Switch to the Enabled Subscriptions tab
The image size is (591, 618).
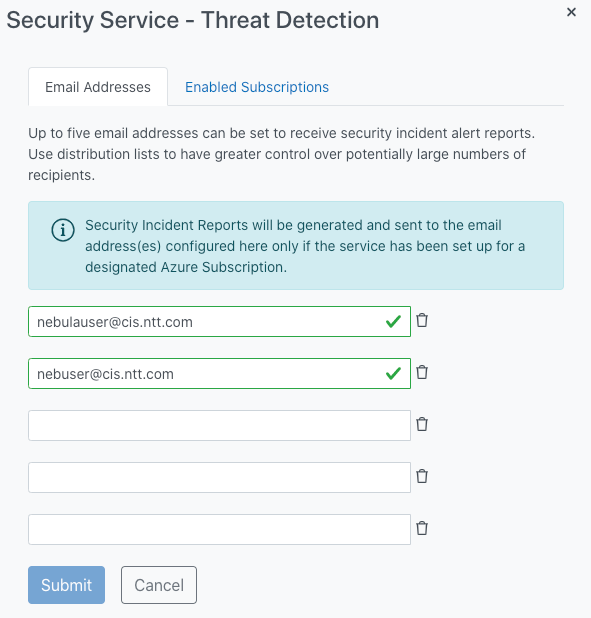(x=257, y=87)
